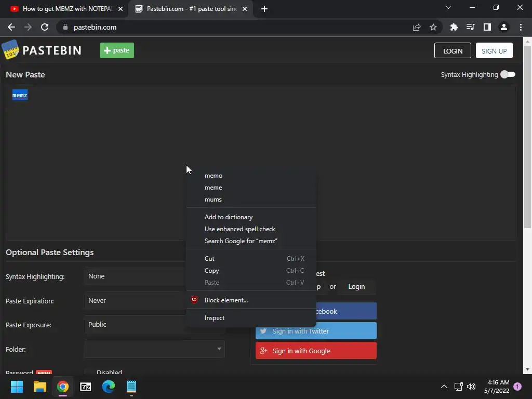Open Notepad from the taskbar
The width and height of the screenshot is (532, 399).
tap(131, 387)
